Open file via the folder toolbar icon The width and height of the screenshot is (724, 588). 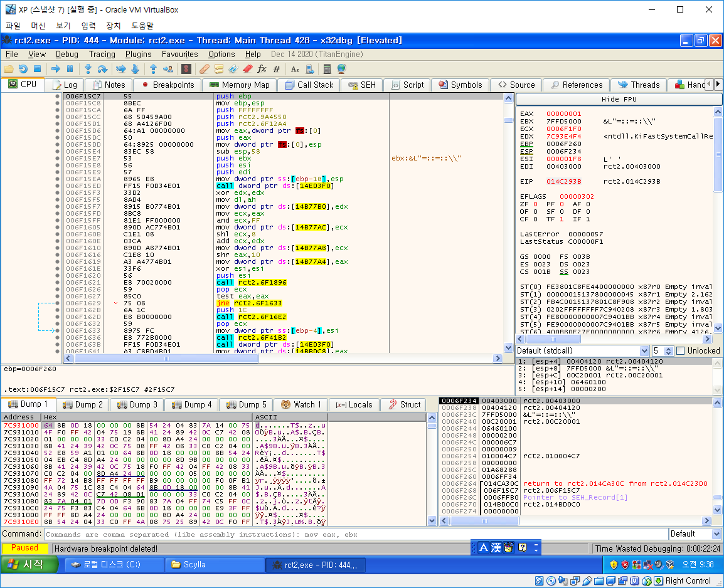click(x=8, y=69)
